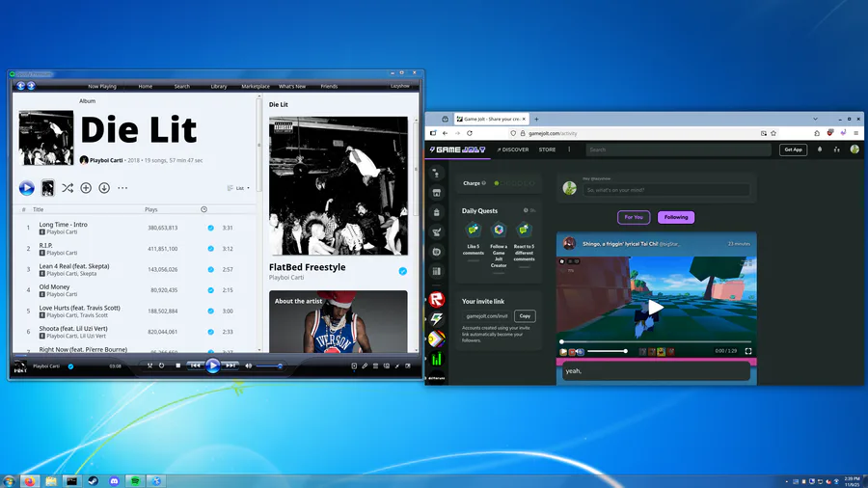The height and width of the screenshot is (488, 868).
Task: Switch to the For You feed
Action: pyautogui.click(x=634, y=217)
